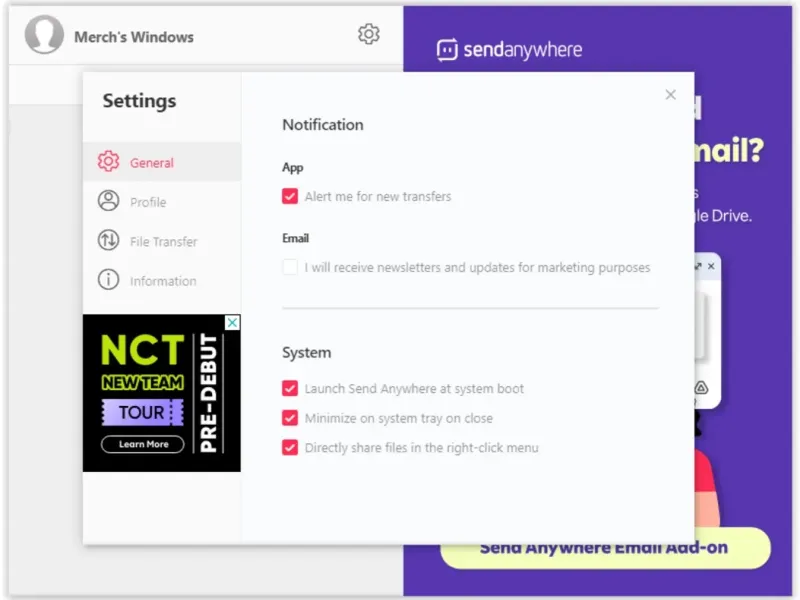Disable Launch Send Anywhere at system boot
Image resolution: width=800 pixels, height=600 pixels.
pyautogui.click(x=290, y=388)
